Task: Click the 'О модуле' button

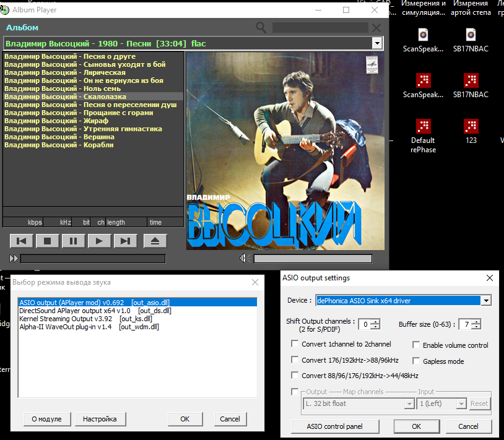Action: (46, 419)
